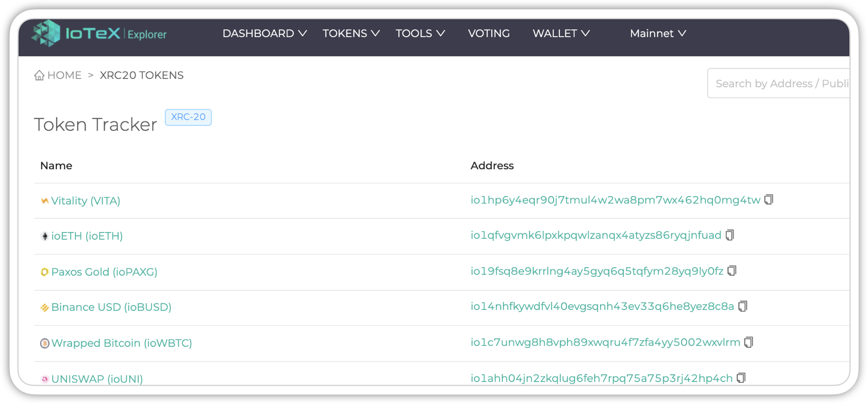Expand the TOKENS dropdown menu
The image size is (868, 404).
[351, 33]
